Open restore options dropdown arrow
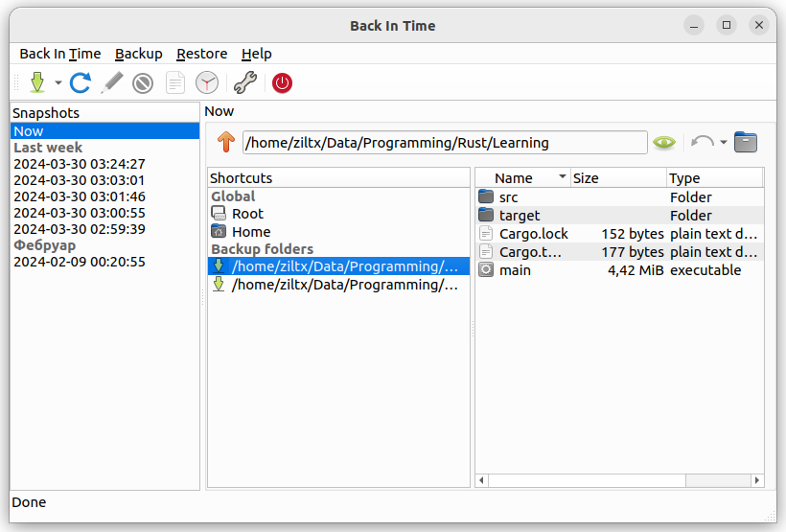Viewport: 786px width, 532px height. coord(724,143)
